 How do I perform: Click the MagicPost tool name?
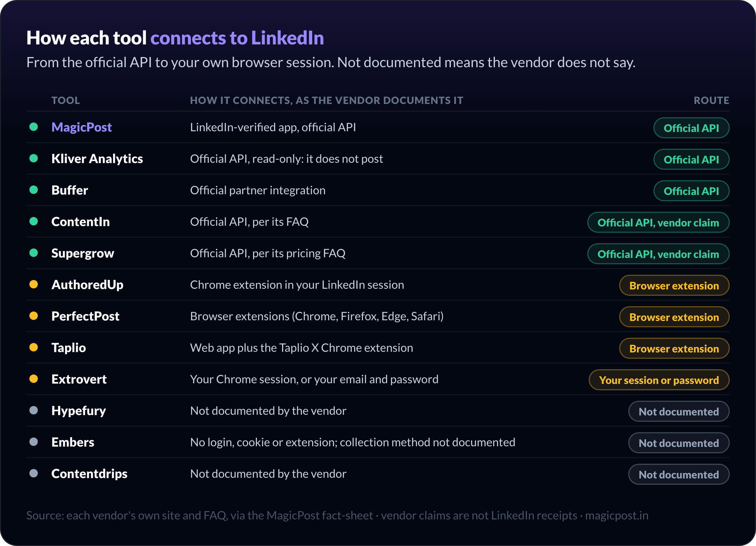[x=82, y=127]
